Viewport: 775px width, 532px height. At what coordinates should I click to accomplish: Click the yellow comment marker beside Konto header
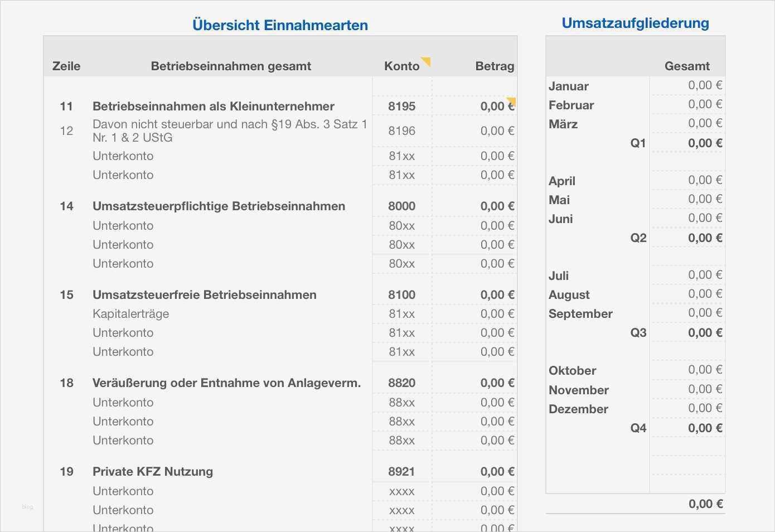click(x=427, y=61)
